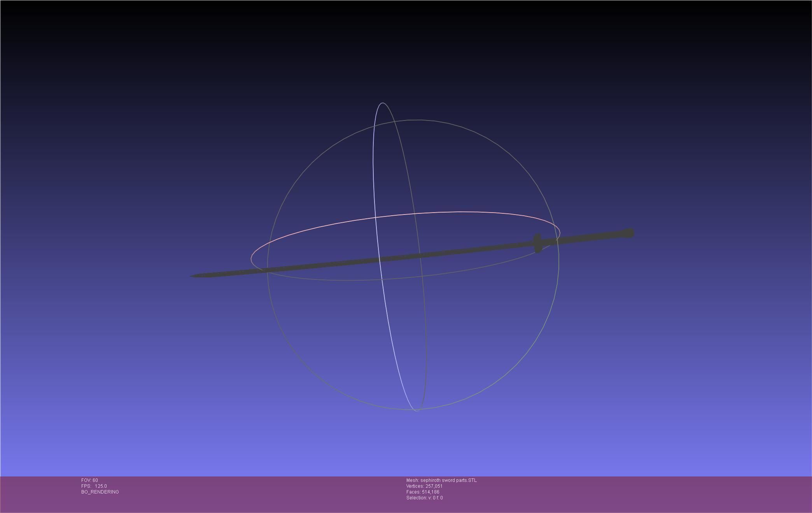Click the sword's pommel at the handle end
Image resolution: width=812 pixels, height=513 pixels.
[629, 233]
